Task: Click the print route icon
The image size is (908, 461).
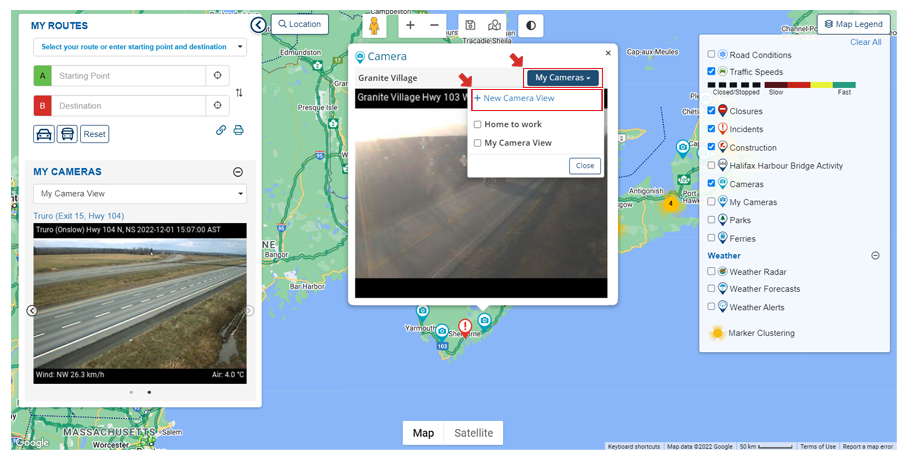Action: (x=238, y=130)
